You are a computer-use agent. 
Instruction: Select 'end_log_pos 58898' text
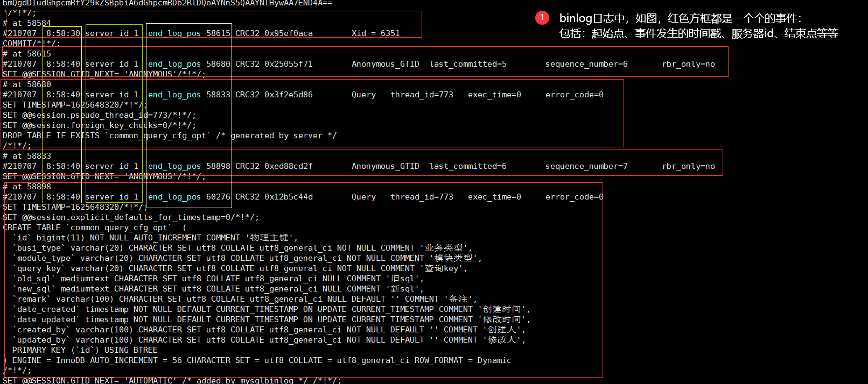(189, 166)
